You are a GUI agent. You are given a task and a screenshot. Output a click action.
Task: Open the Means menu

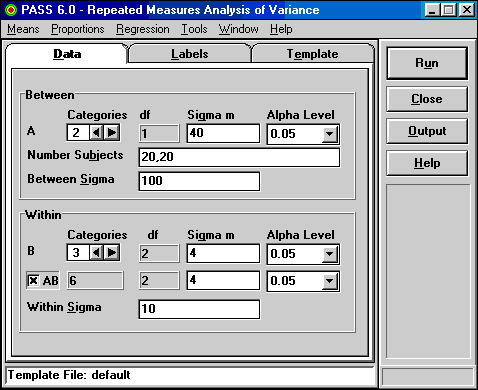coord(23,29)
